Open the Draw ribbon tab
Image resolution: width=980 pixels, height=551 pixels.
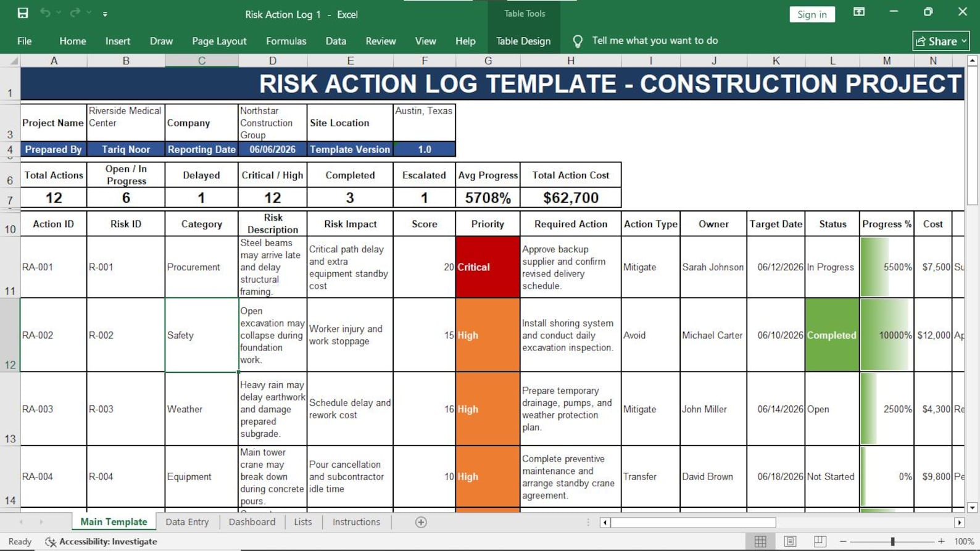[161, 41]
